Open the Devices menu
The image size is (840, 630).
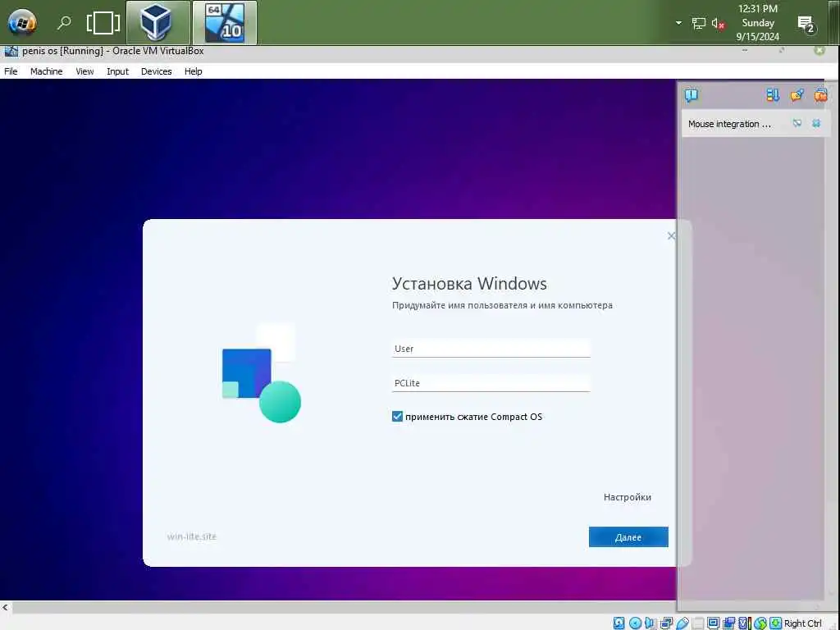(157, 71)
